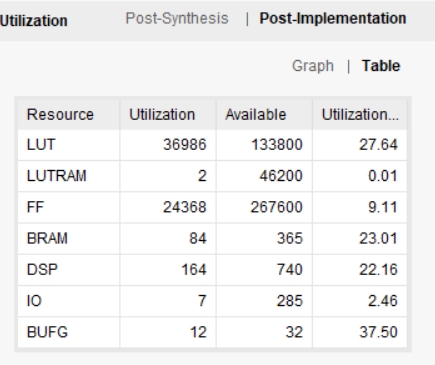This screenshot has height=365, width=435.
Task: Click DSP percentage 22.16
Action: tap(378, 269)
